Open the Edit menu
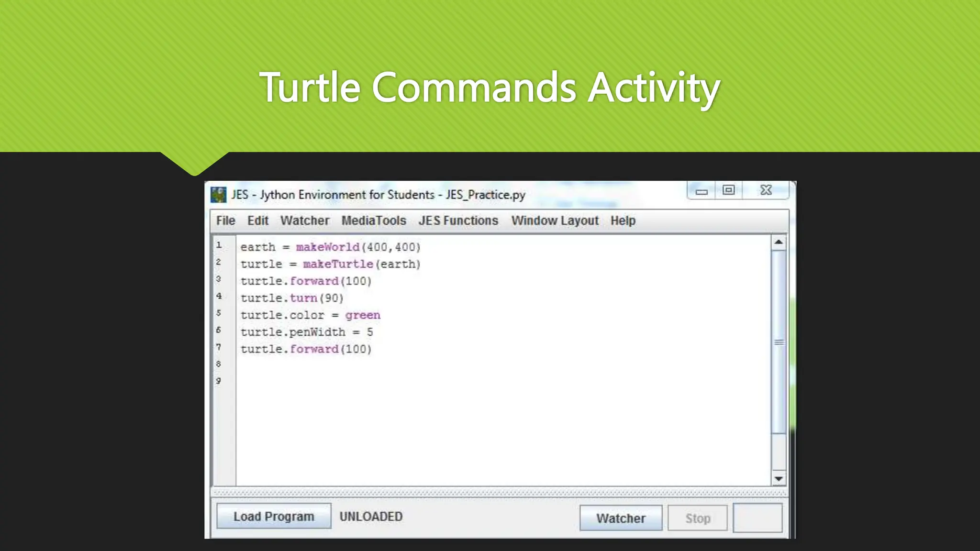The width and height of the screenshot is (980, 551). [258, 220]
